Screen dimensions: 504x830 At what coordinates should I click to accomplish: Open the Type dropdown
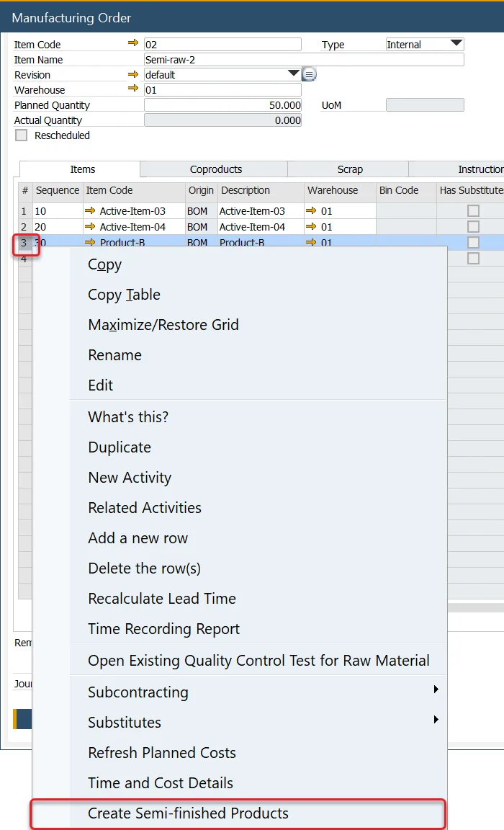tap(456, 44)
